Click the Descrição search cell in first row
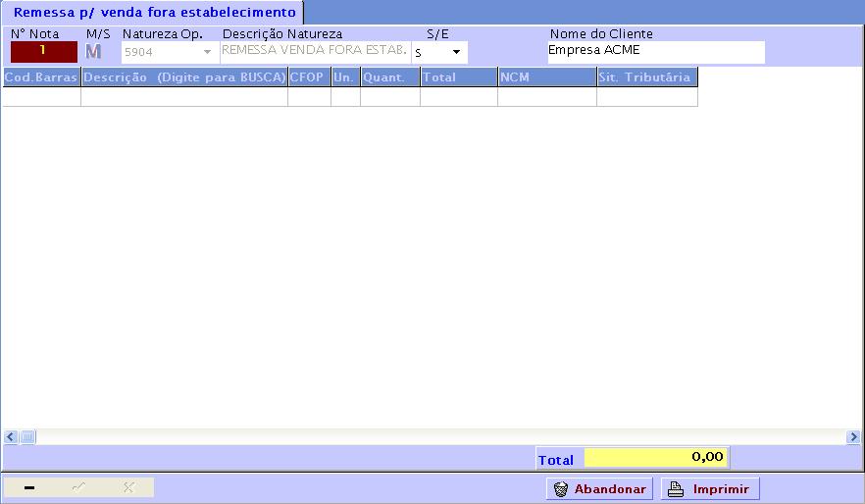This screenshot has height=504, width=865. (x=183, y=97)
